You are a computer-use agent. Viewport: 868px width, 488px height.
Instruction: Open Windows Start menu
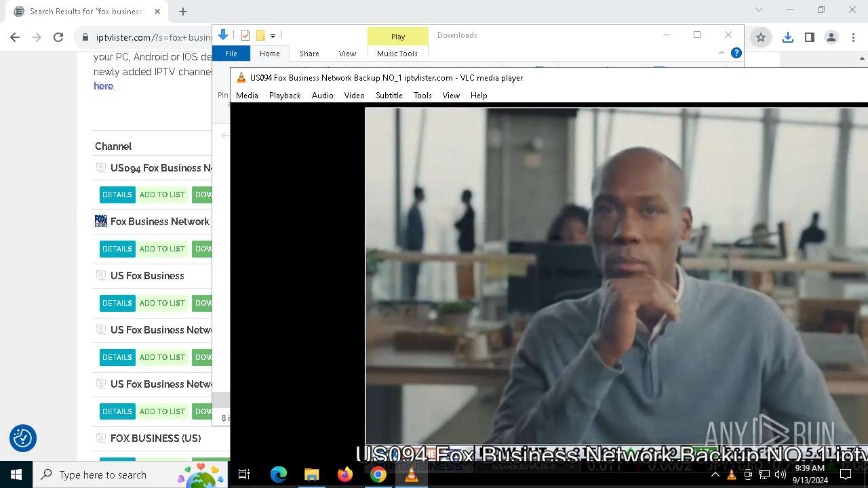[16, 474]
